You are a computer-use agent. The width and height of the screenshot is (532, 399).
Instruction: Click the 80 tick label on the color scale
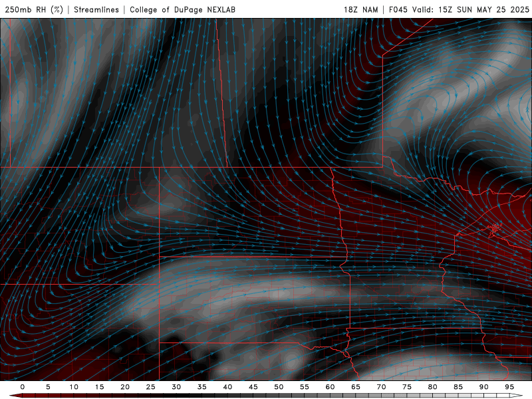point(433,387)
